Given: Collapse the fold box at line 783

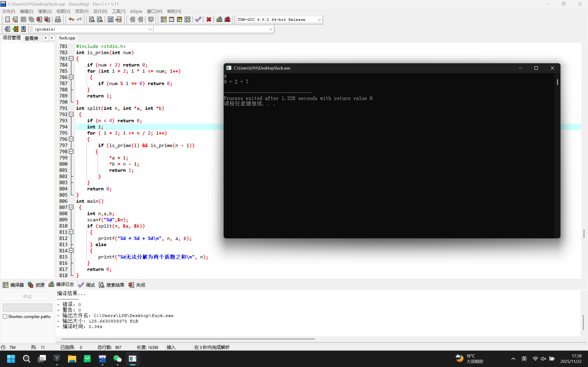Looking at the screenshot, I should click(x=71, y=58).
